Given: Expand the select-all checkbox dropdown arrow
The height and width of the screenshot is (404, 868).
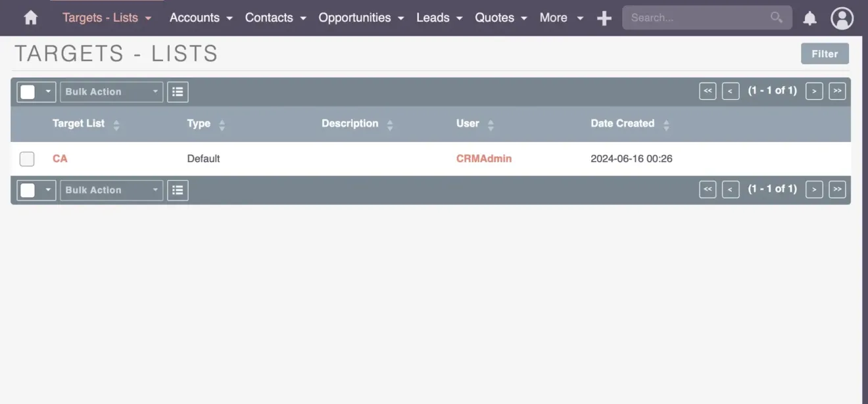Looking at the screenshot, I should [x=47, y=91].
